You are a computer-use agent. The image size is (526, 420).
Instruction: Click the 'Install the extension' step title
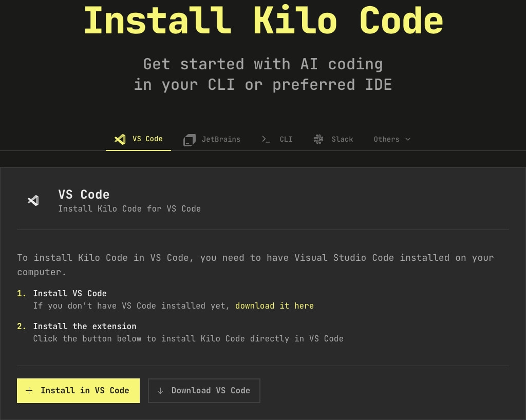85,326
